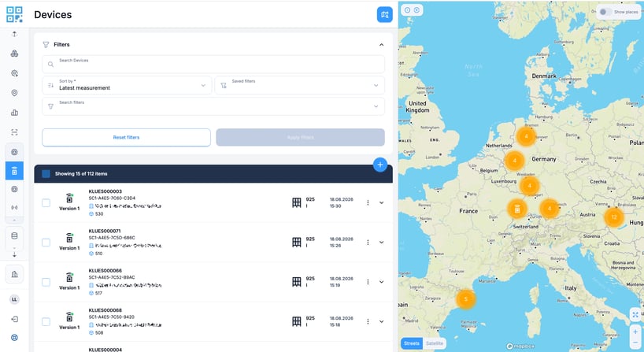
Task: Expand the KLUES000071 row chevron
Action: click(382, 243)
